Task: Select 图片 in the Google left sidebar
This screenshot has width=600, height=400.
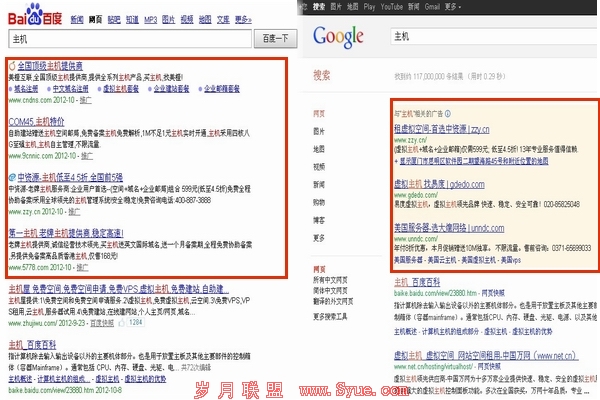Action: click(319, 131)
